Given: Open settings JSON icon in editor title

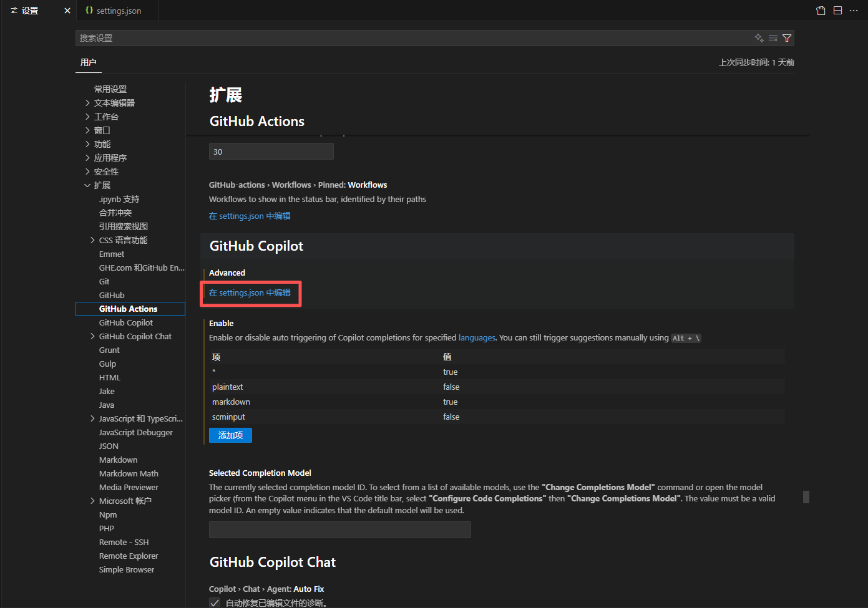Looking at the screenshot, I should 821,11.
